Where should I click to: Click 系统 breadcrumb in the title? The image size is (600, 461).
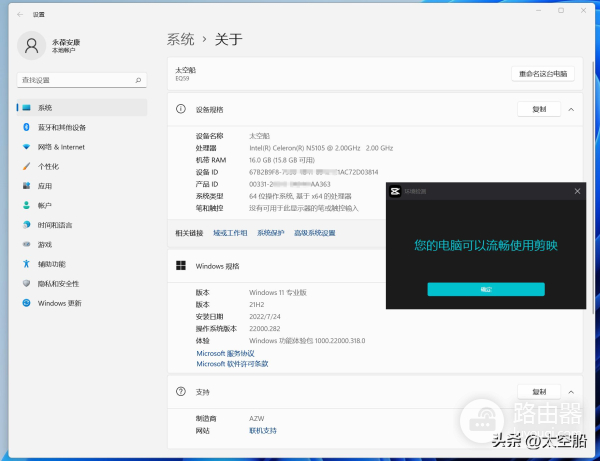181,39
